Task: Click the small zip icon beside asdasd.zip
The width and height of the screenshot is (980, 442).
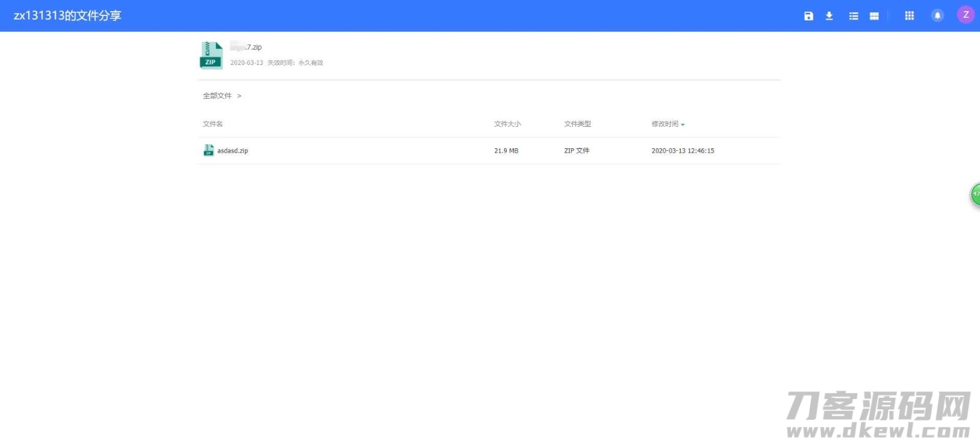Action: (x=208, y=150)
